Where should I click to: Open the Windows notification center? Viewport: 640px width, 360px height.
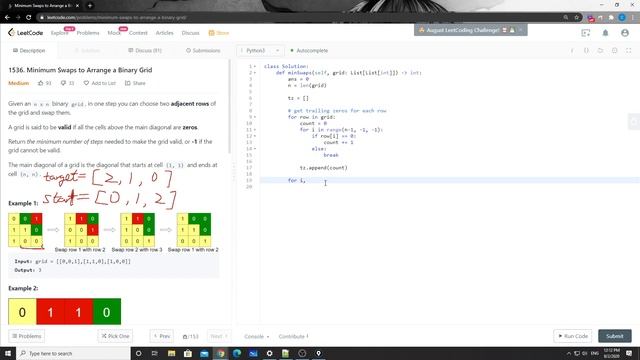(629, 353)
